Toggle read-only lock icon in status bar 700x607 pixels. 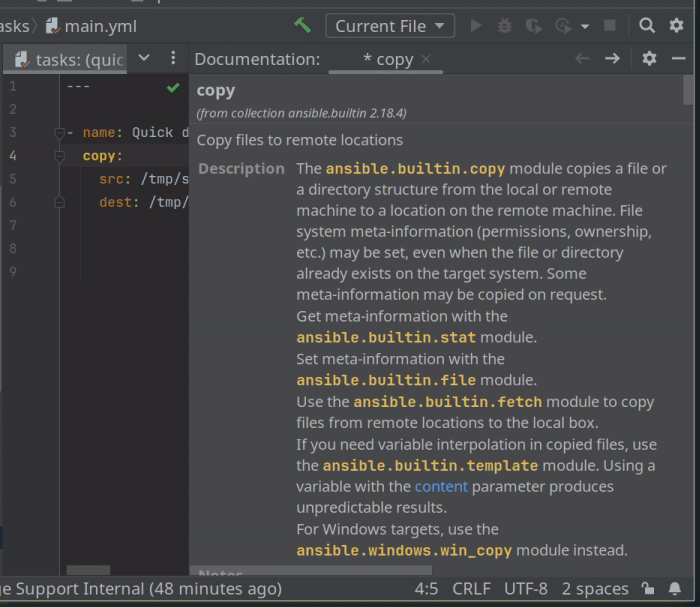coord(648,589)
